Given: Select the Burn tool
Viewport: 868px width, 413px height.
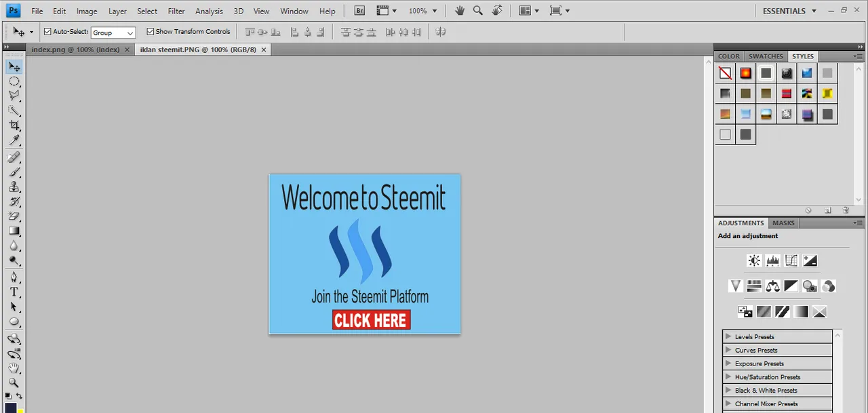Looking at the screenshot, I should pyautogui.click(x=14, y=260).
